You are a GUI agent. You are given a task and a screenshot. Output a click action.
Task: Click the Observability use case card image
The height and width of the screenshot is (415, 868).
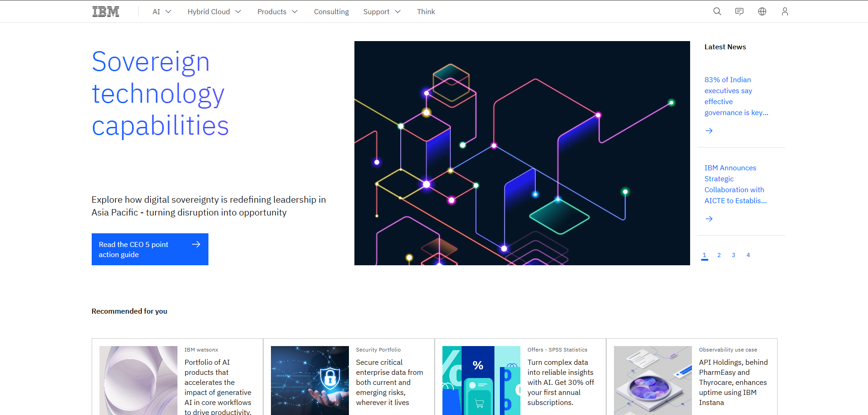click(x=653, y=380)
